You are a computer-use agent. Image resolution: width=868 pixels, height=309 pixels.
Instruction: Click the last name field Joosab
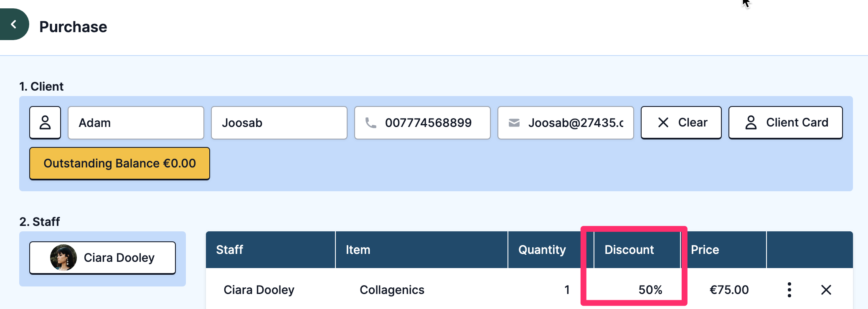(279, 123)
